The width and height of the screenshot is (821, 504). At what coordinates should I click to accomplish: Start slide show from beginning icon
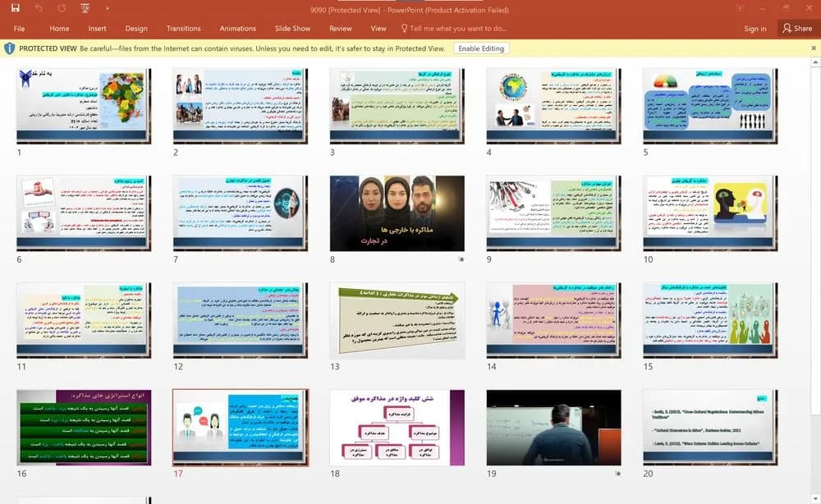coord(85,8)
